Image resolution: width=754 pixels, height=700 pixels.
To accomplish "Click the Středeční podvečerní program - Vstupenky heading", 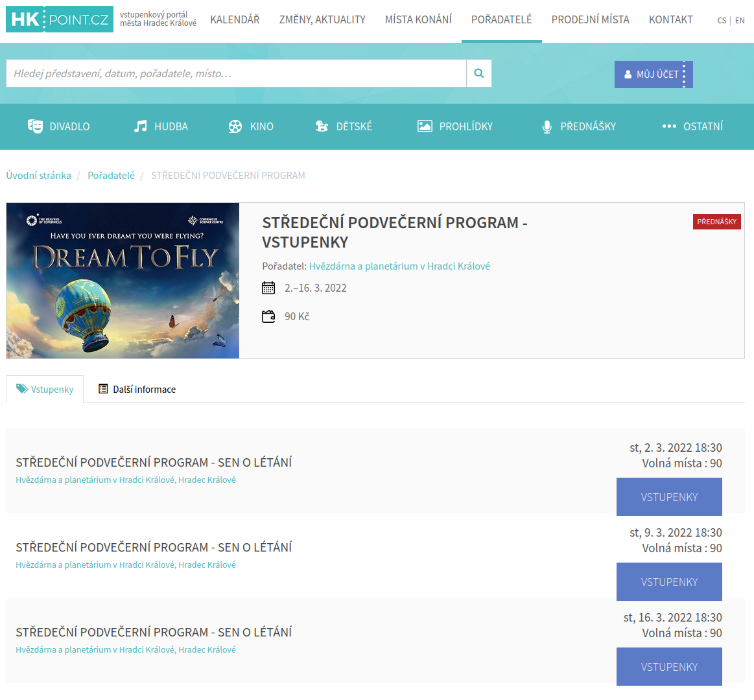I will click(x=395, y=232).
